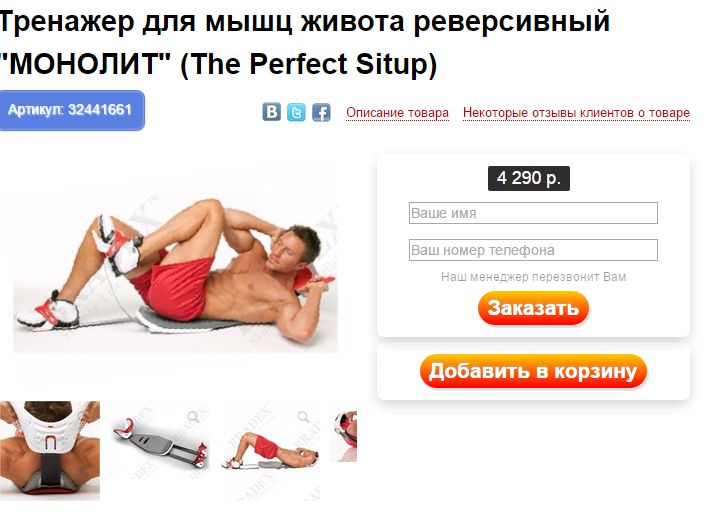712x519 pixels.
Task: Select the partially visible fourth thumbnail
Action: [x=344, y=436]
